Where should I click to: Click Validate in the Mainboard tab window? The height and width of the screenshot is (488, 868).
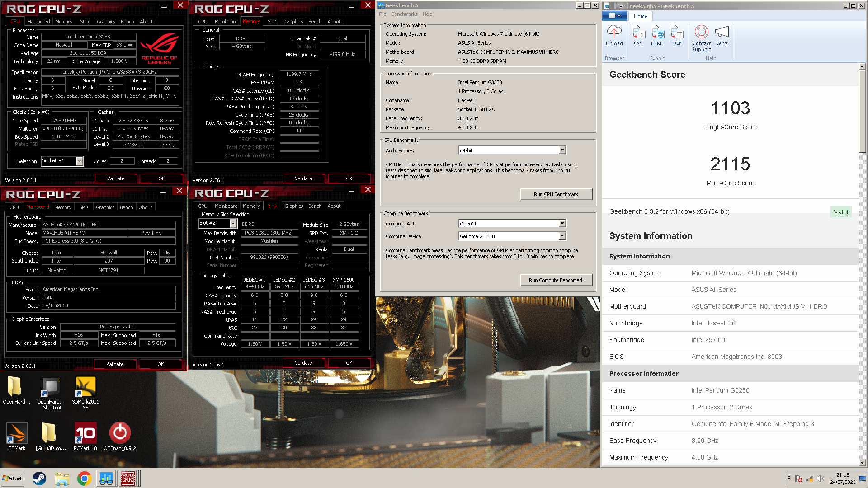115,364
